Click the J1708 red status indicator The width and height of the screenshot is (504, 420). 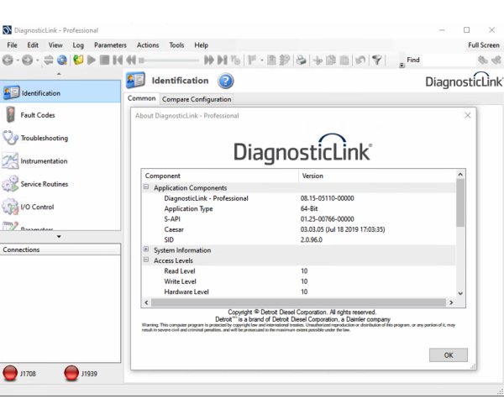pos(10,374)
